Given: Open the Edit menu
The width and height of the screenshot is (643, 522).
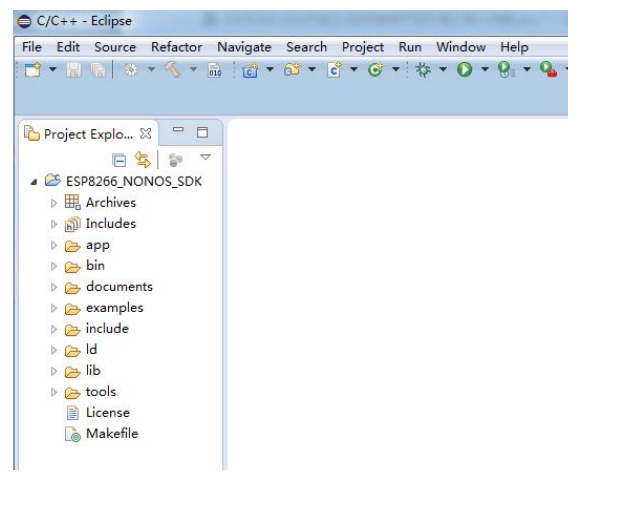Looking at the screenshot, I should pos(68,47).
